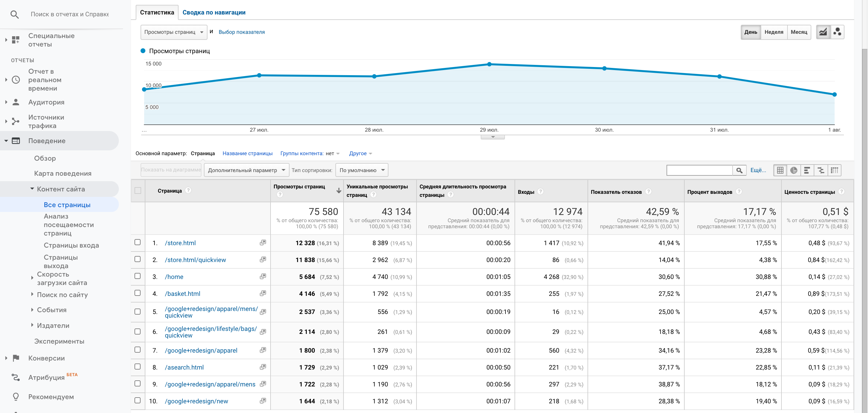The width and height of the screenshot is (868, 413).
Task: Click the Выбор показателя link
Action: click(242, 32)
